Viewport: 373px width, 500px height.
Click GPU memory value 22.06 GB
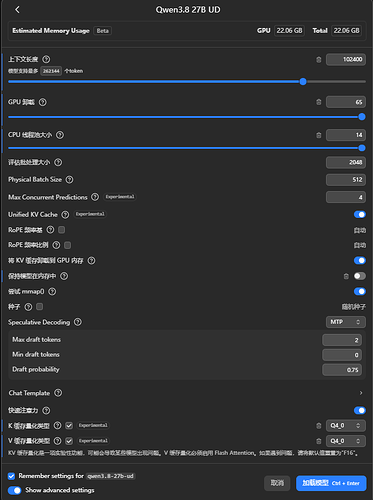[x=289, y=31]
